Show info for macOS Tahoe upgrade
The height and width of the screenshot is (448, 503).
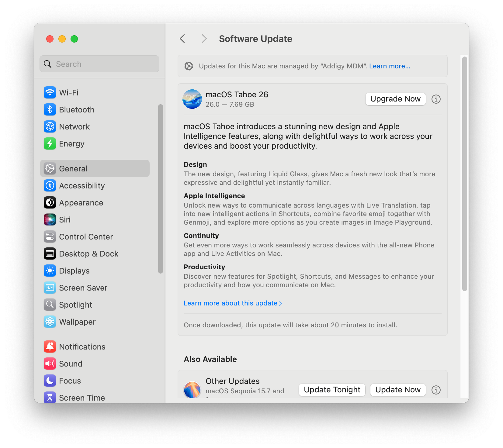(x=436, y=99)
